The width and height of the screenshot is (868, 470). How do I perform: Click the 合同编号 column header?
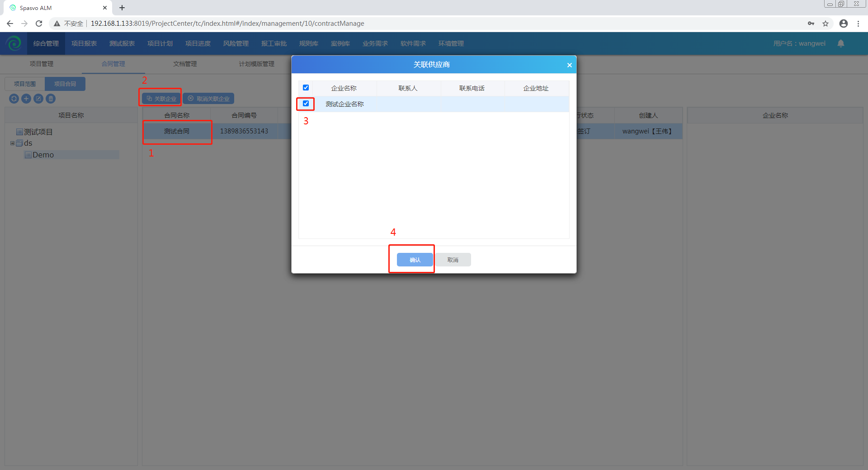coord(244,115)
